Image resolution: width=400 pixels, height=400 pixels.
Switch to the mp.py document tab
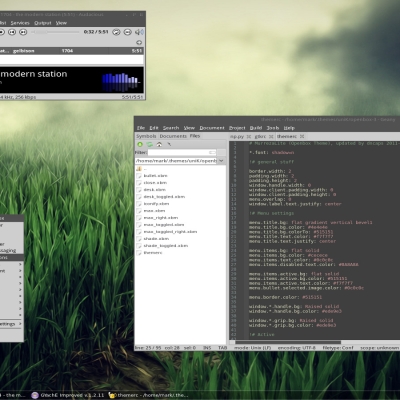237,137
